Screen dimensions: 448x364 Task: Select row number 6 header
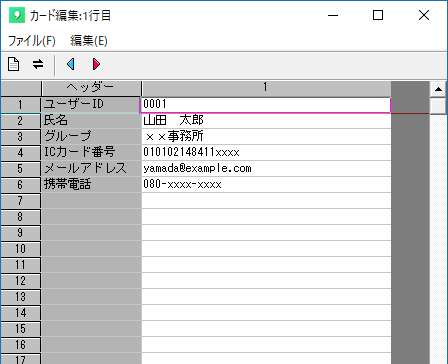coord(21,185)
